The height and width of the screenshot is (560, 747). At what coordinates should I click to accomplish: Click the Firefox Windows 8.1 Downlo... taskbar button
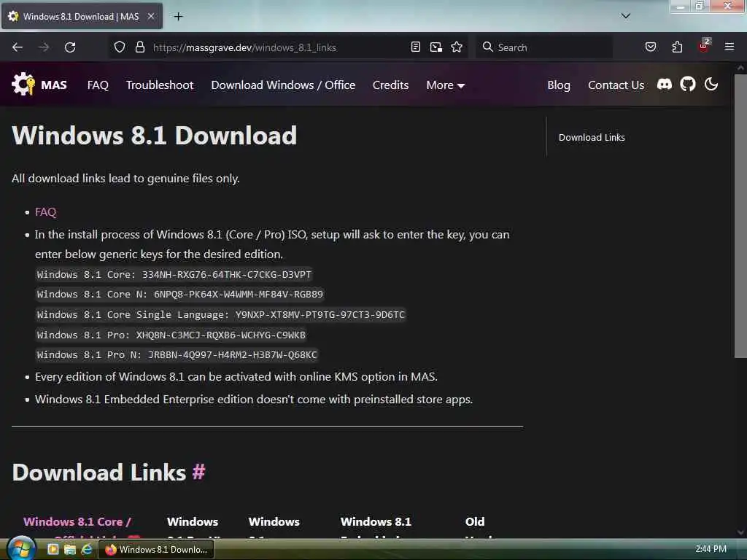[156, 549]
